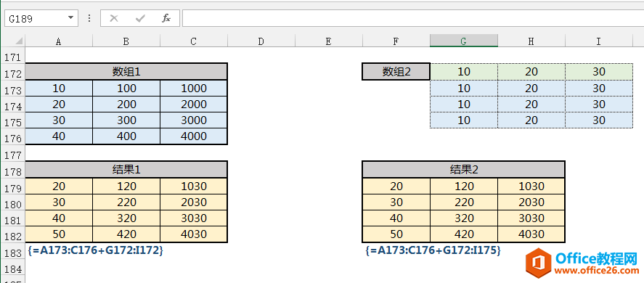
Task: Click the formula bar options dots
Action: [89, 18]
